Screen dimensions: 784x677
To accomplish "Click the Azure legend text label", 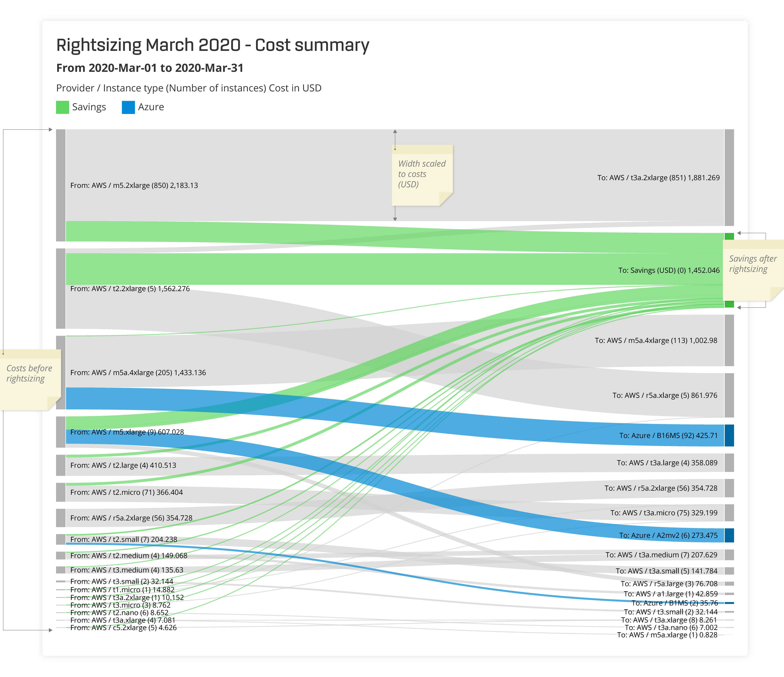I will pyautogui.click(x=151, y=107).
